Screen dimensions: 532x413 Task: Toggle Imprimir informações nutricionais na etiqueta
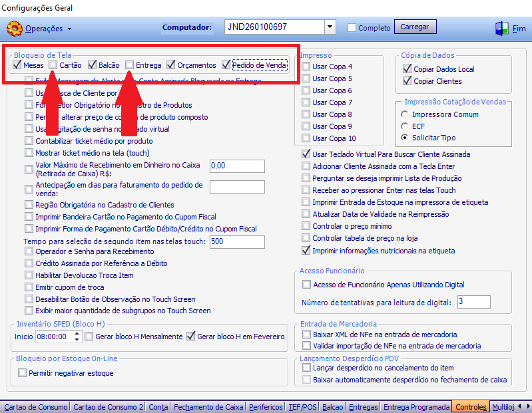pyautogui.click(x=306, y=250)
